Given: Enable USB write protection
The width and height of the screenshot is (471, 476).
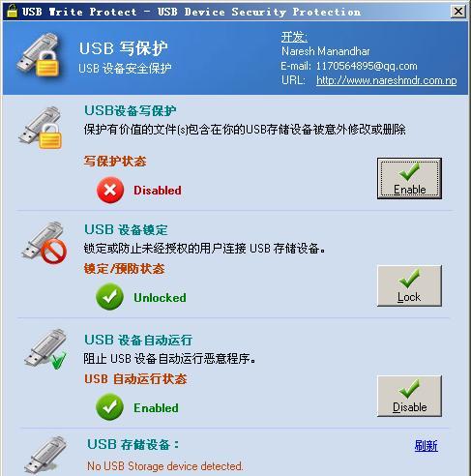Looking at the screenshot, I should (409, 178).
